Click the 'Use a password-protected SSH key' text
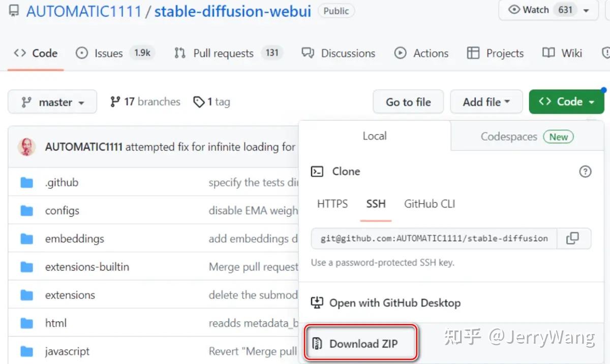 [383, 263]
